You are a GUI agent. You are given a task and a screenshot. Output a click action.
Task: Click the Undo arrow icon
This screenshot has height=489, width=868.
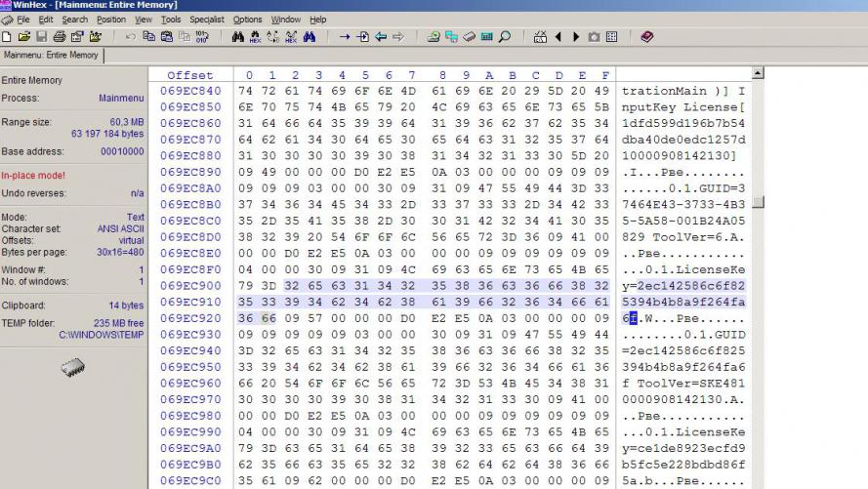point(131,37)
